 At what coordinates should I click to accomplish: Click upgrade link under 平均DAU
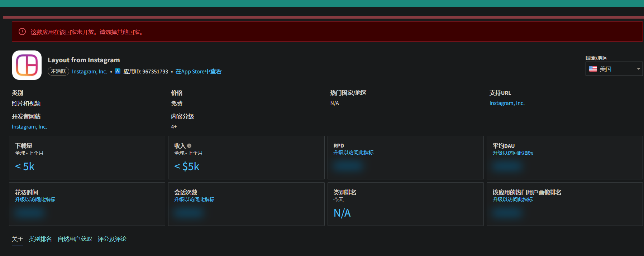[512, 153]
